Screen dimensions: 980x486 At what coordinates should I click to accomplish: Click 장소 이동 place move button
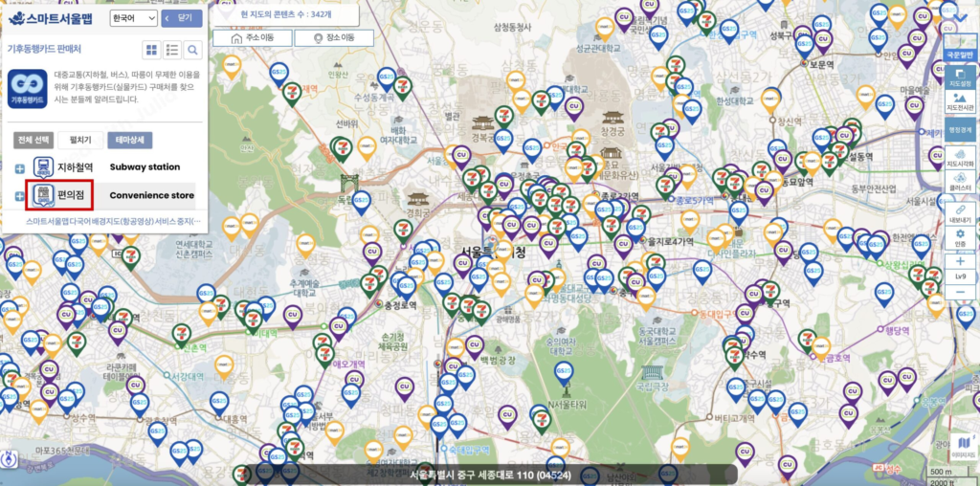pyautogui.click(x=334, y=37)
